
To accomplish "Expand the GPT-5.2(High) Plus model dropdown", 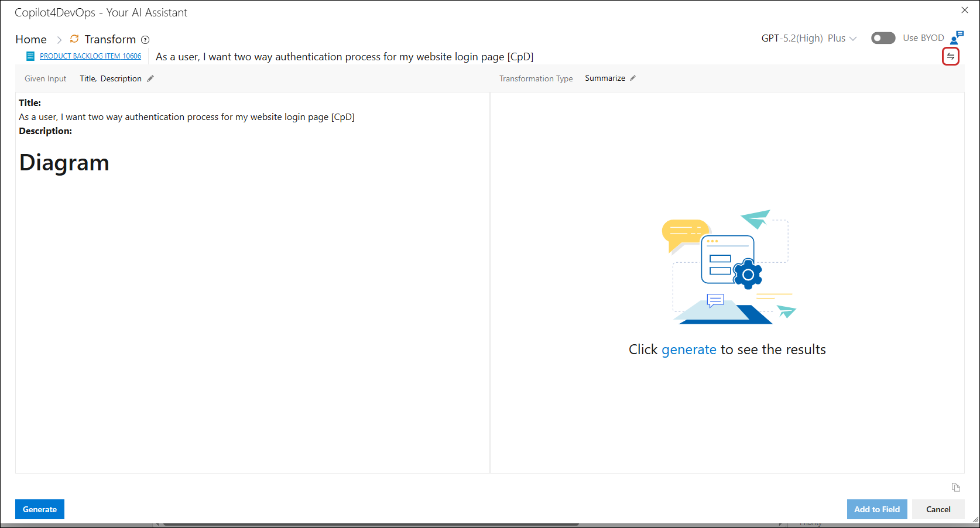I will tap(808, 39).
